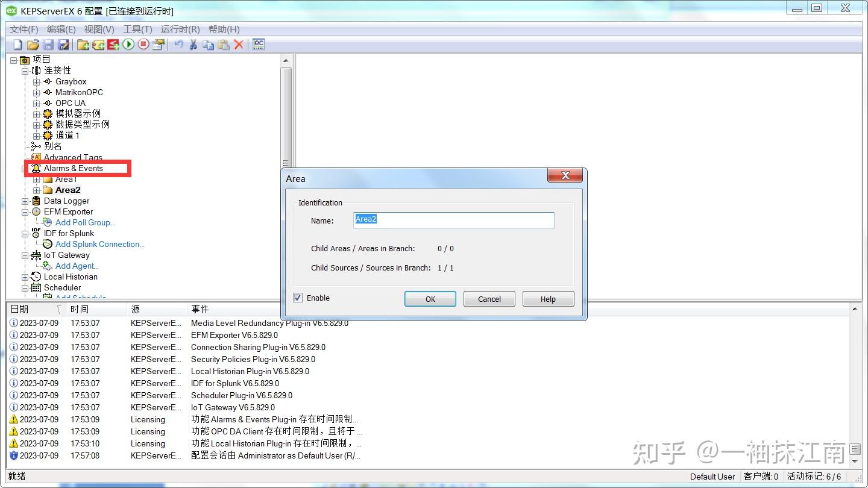The width and height of the screenshot is (868, 488).
Task: Launch the Quick Client QC icon
Action: [x=259, y=45]
